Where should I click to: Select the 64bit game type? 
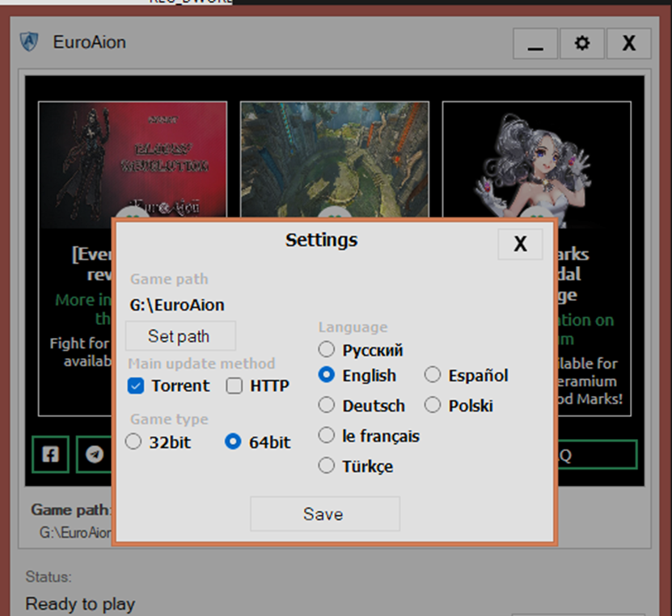[x=233, y=442]
